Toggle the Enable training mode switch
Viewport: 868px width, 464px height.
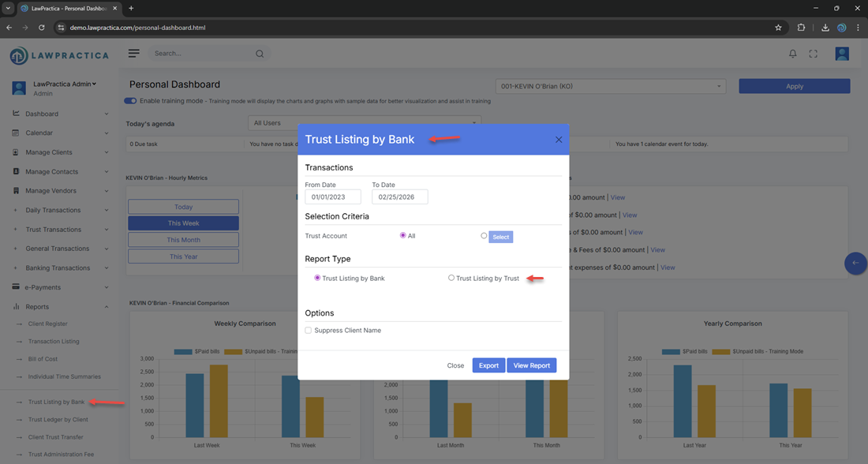(x=130, y=101)
